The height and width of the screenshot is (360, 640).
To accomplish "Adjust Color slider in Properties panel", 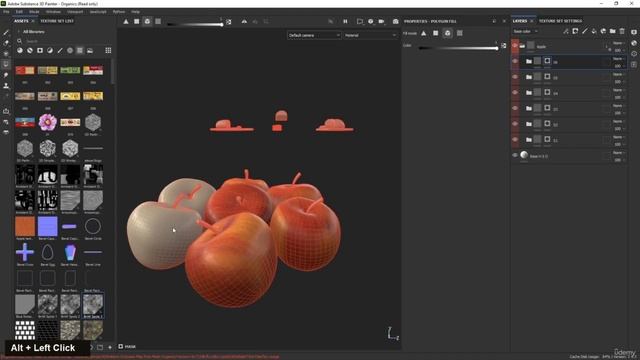I will coord(459,48).
